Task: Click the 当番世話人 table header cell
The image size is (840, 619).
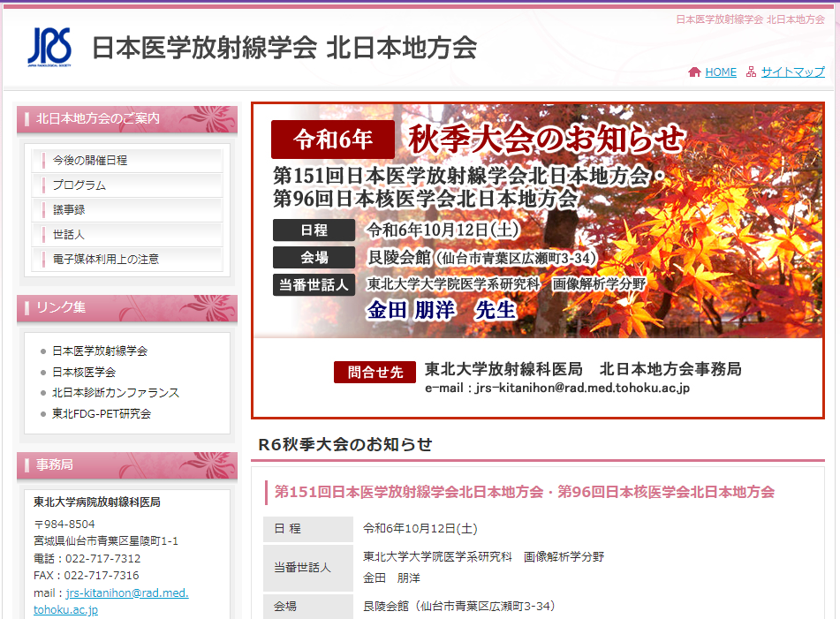Action: pyautogui.click(x=308, y=568)
